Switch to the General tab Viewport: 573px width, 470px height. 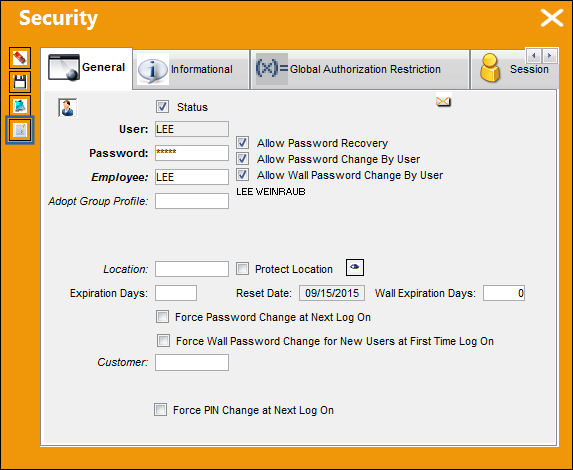coord(87,68)
